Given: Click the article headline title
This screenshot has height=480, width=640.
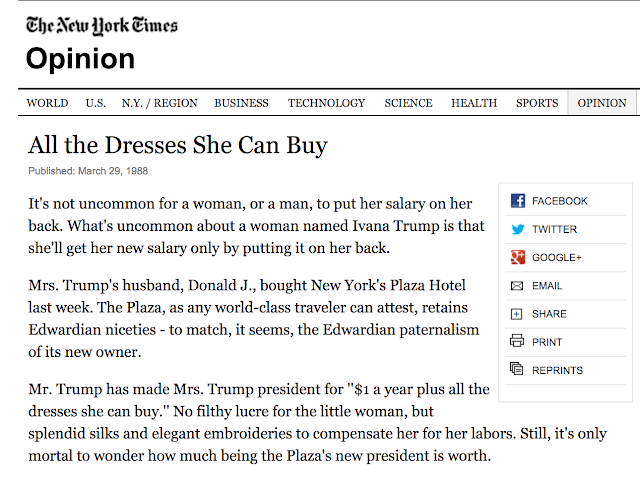Looking at the screenshot, I should [178, 145].
